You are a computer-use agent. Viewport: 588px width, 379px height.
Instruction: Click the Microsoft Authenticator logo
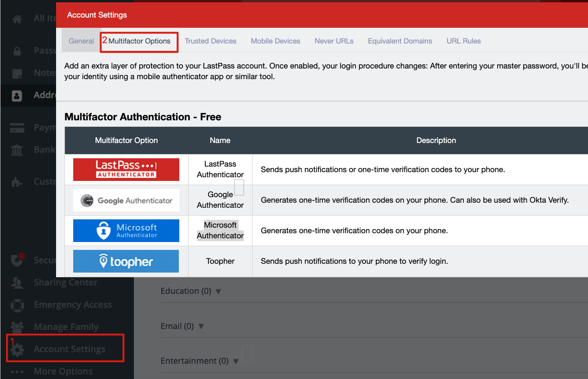[126, 230]
